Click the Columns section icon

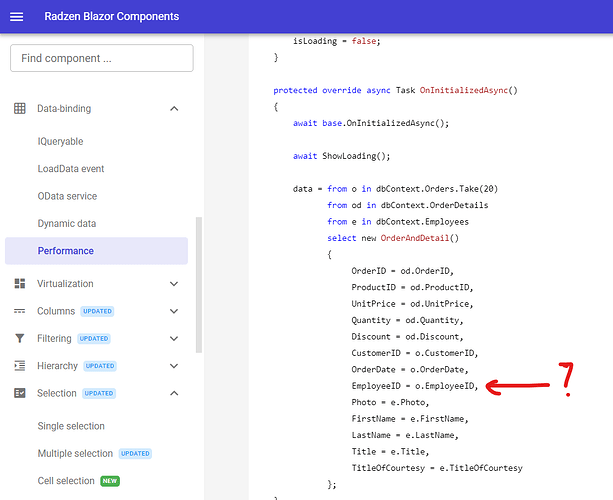pyautogui.click(x=20, y=311)
